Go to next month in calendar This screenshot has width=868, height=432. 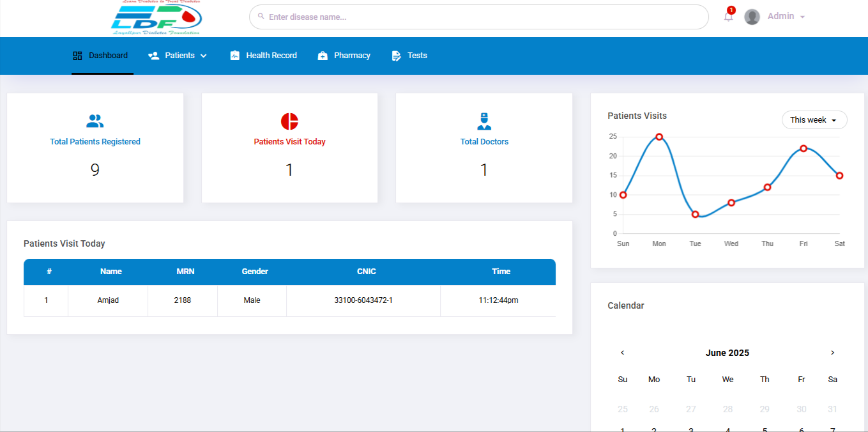pos(832,353)
